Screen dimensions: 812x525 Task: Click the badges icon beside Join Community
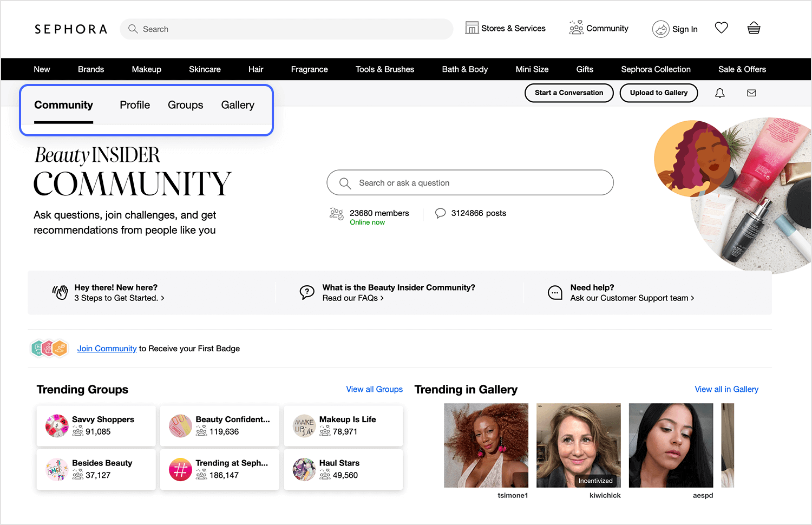tap(49, 348)
